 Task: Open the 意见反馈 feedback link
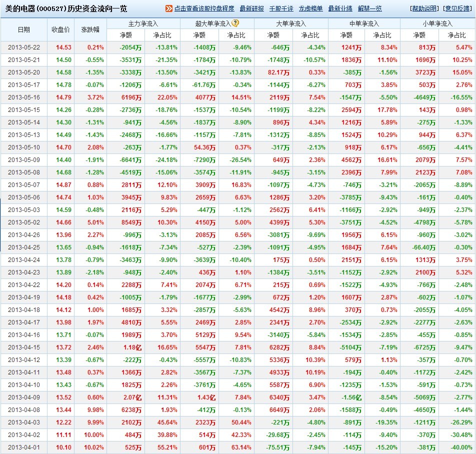457,8
